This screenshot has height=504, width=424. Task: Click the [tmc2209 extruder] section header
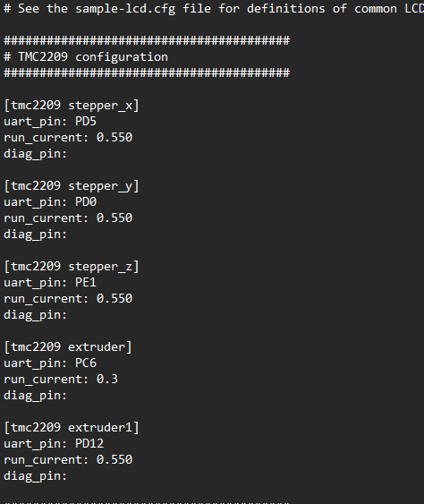click(68, 347)
